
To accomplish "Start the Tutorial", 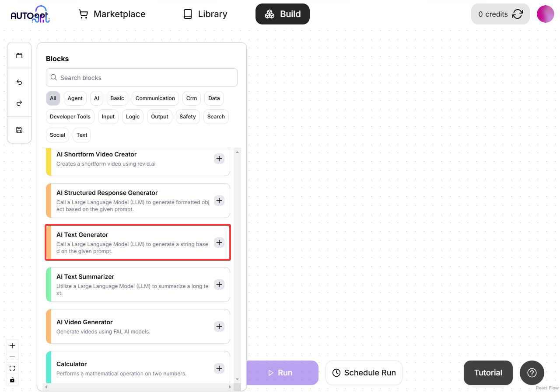I will (x=488, y=373).
